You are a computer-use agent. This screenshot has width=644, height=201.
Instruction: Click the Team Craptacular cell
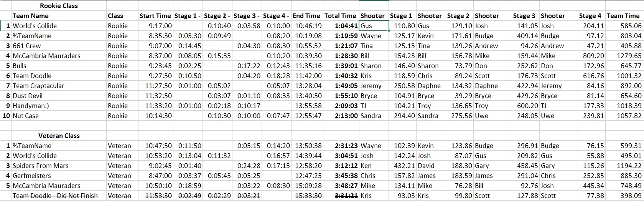click(x=59, y=86)
